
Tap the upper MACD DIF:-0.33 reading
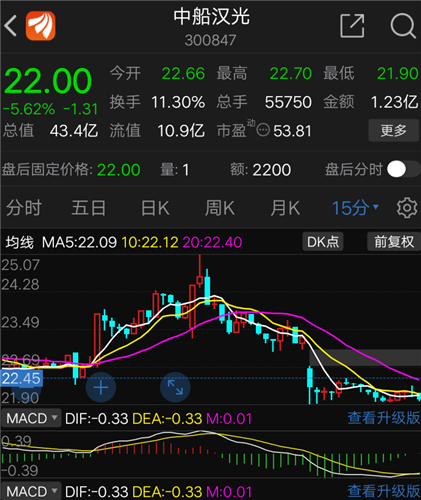tap(96, 419)
